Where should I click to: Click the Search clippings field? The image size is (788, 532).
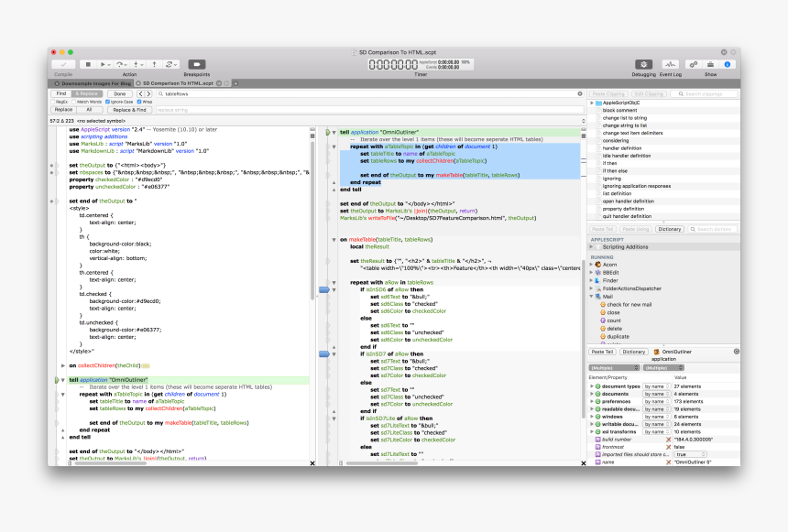tap(704, 93)
